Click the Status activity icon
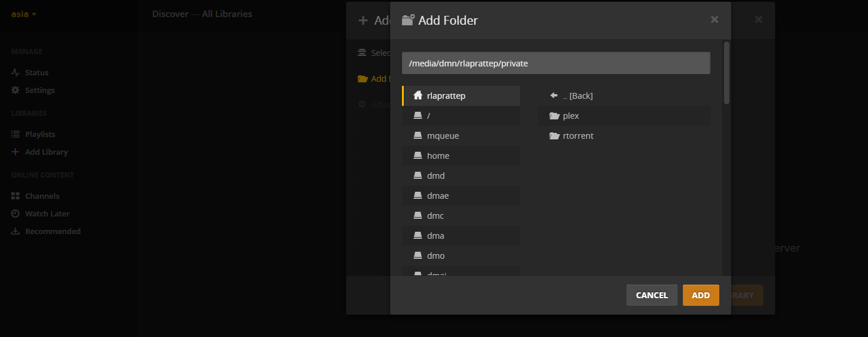This screenshot has width=868, height=337. pyautogui.click(x=15, y=72)
